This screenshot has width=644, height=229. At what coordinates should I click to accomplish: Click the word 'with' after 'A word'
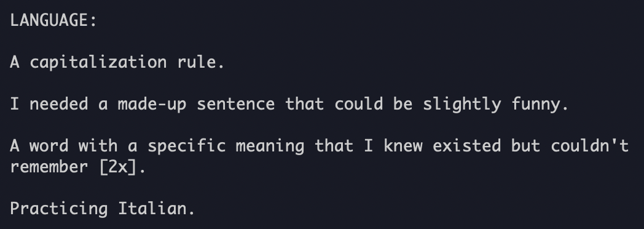click(x=98, y=146)
